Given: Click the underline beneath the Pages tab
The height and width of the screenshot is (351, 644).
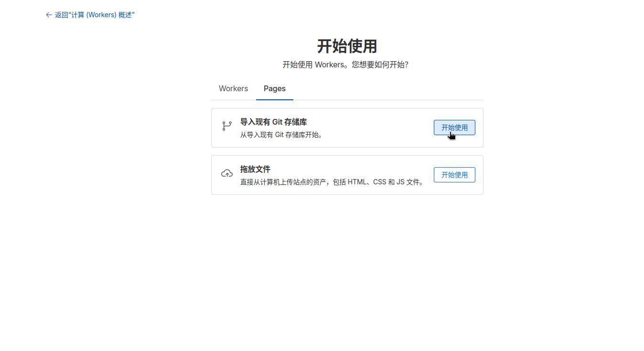Looking at the screenshot, I should point(274,99).
